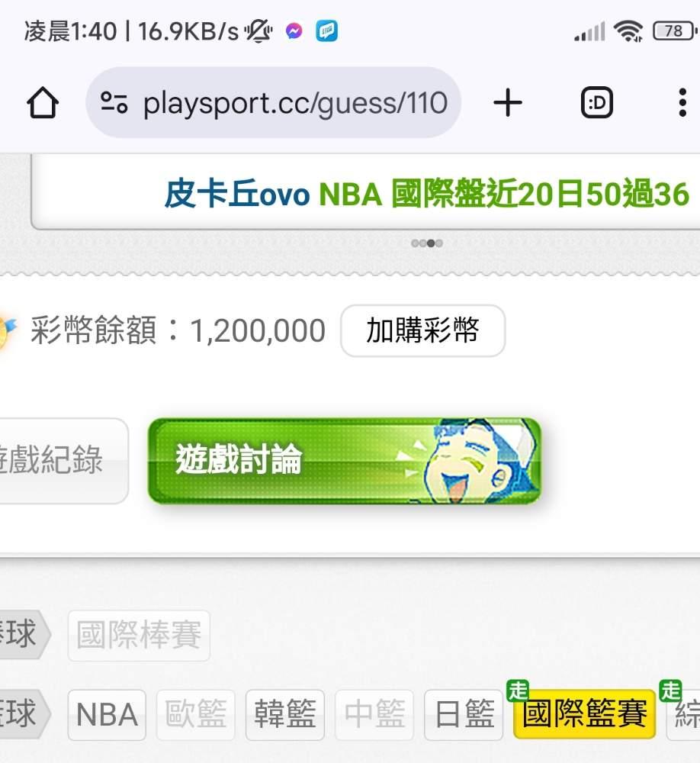Select the highlighted 國際籃賽 tab
The image size is (700, 763).
click(584, 714)
